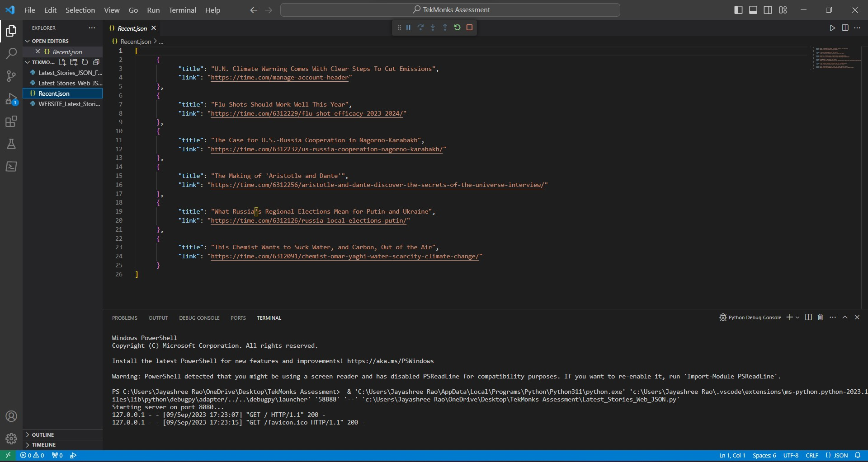
Task: Split the terminal panel
Action: [x=808, y=317]
